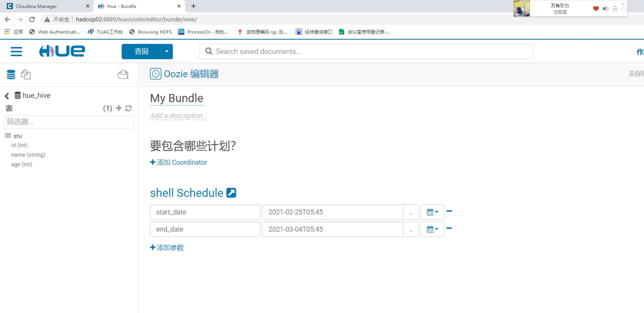Open start_date calendar picker dropdown

[x=432, y=212]
